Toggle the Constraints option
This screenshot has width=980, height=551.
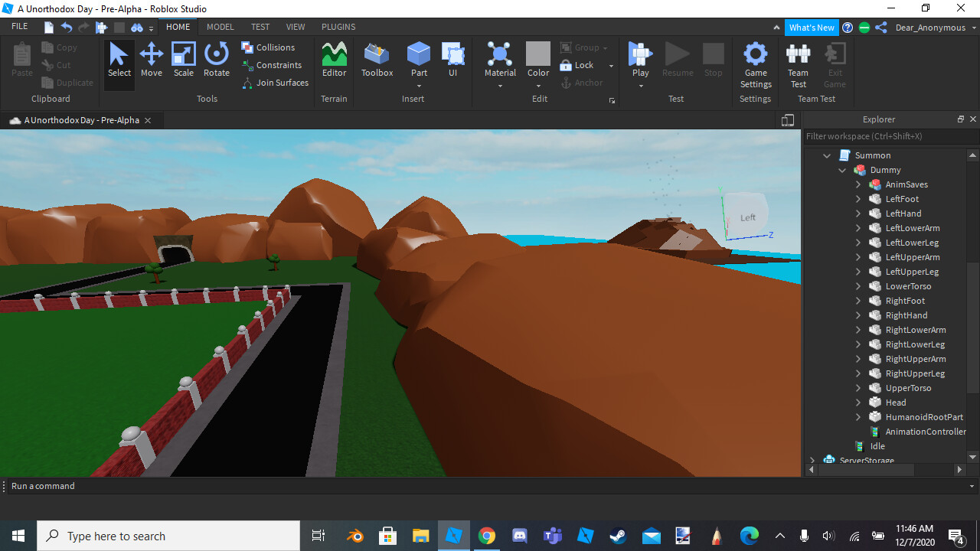coord(272,65)
